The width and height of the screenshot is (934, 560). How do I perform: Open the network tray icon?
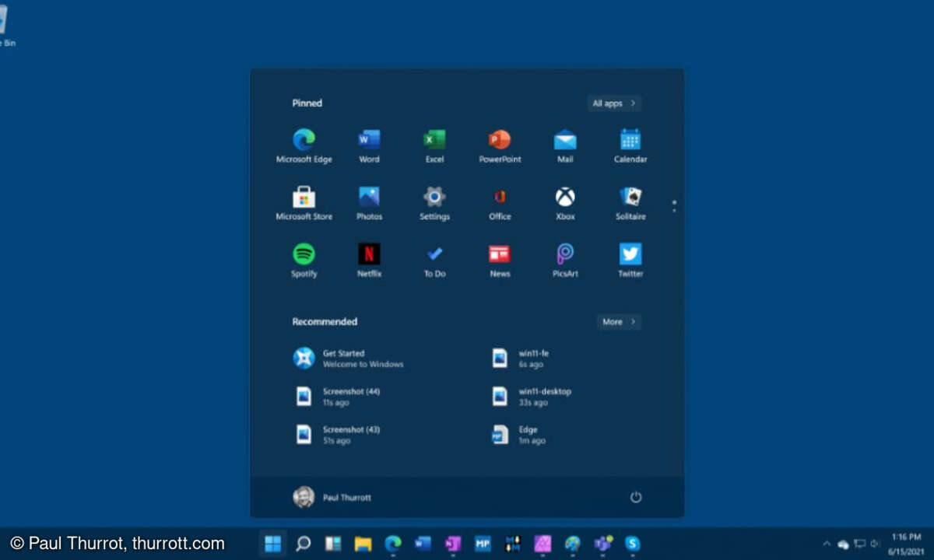860,544
